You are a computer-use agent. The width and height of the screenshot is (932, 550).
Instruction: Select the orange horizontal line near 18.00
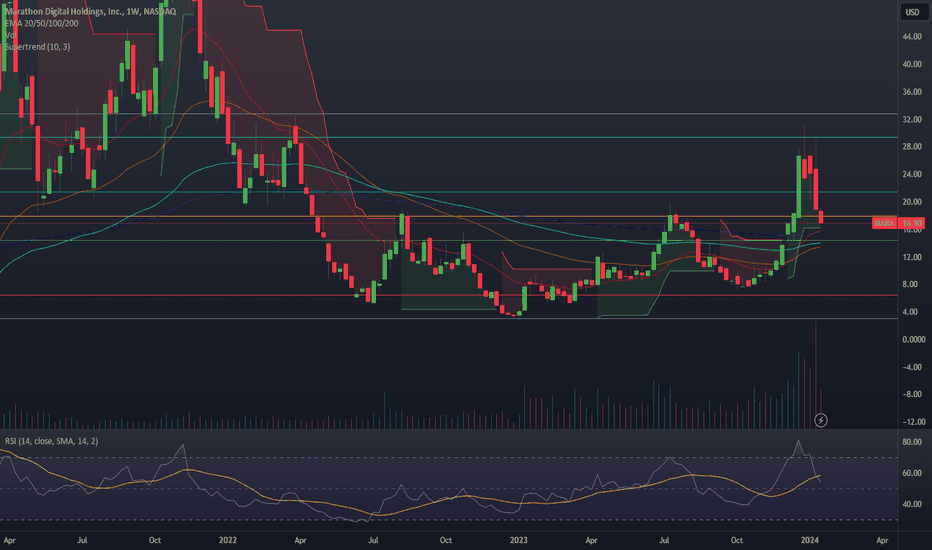(x=449, y=216)
